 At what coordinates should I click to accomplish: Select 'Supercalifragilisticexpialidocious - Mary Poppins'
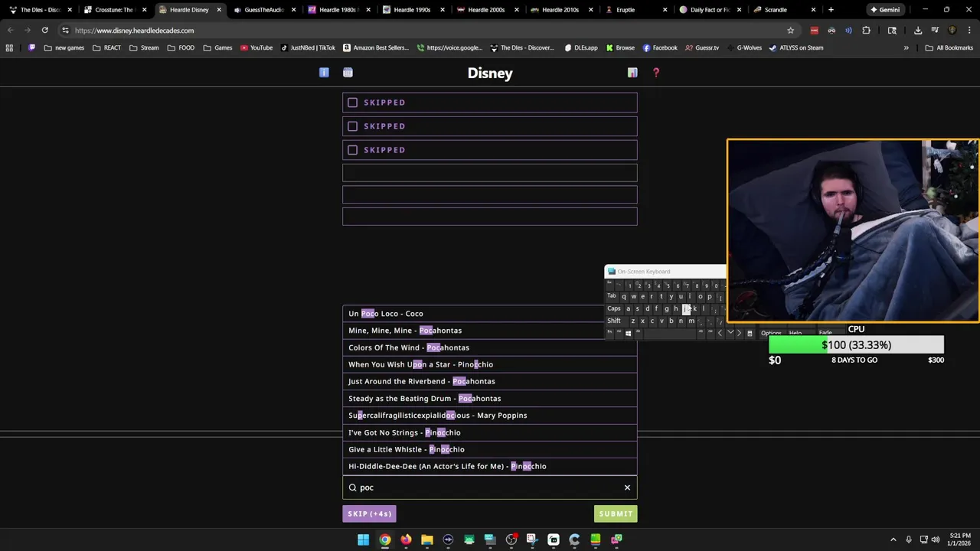(490, 416)
